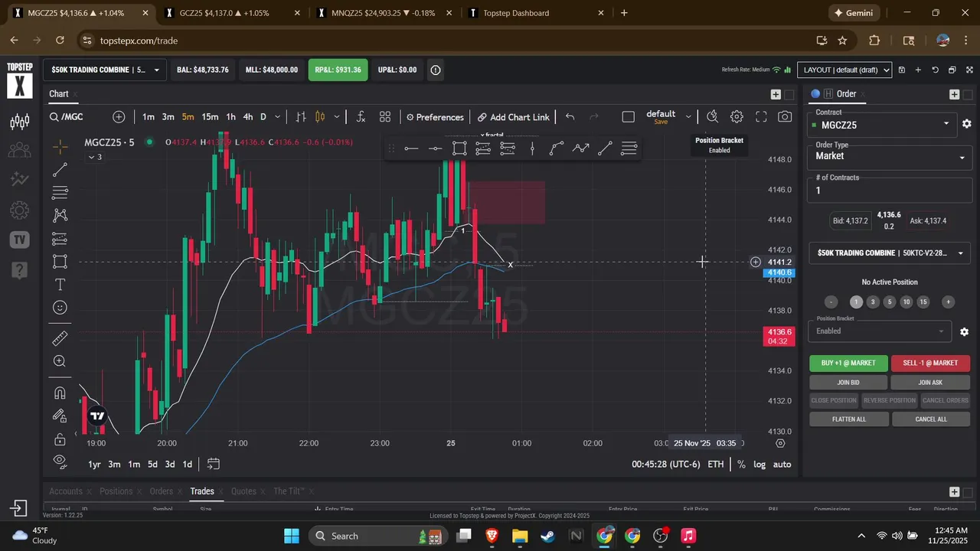Open Position Bracket settings gear
The height and width of the screenshot is (551, 980).
click(x=964, y=331)
